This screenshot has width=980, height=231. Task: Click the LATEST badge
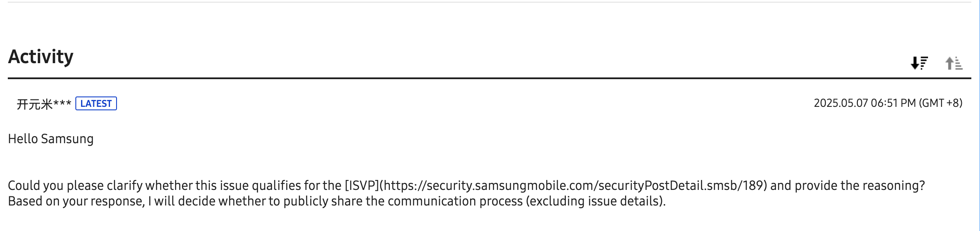pyautogui.click(x=96, y=104)
